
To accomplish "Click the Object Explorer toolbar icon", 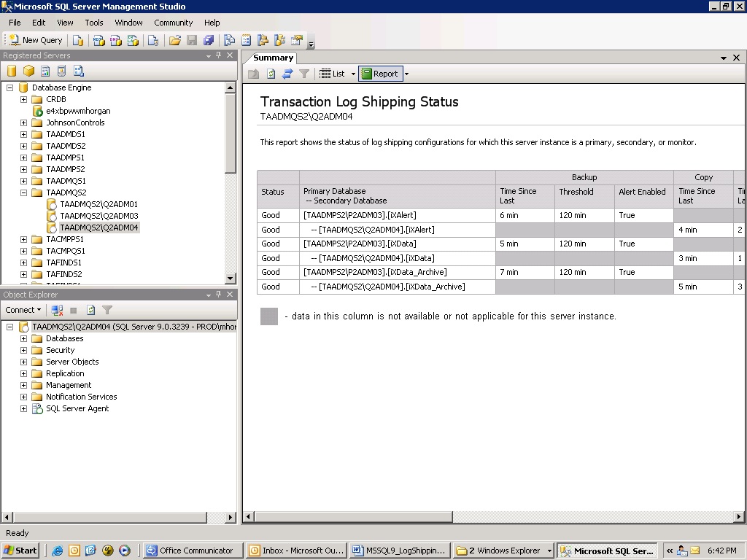I will click(263, 41).
